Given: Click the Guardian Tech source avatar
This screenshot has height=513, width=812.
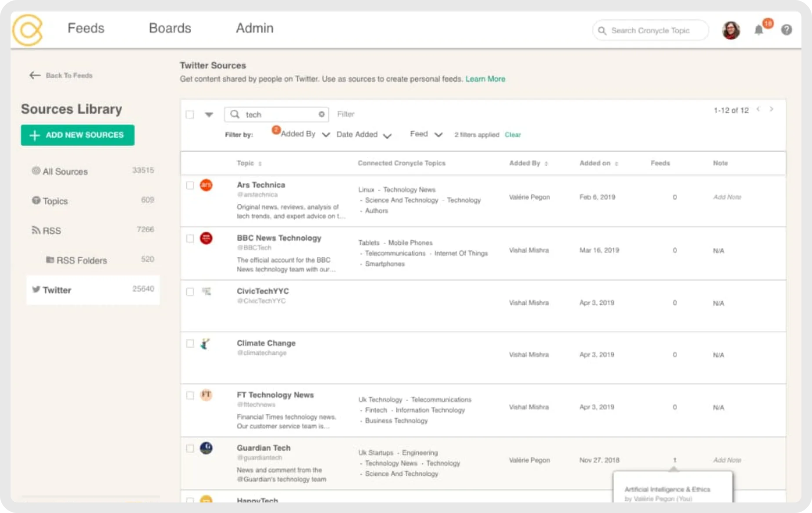Looking at the screenshot, I should click(206, 448).
